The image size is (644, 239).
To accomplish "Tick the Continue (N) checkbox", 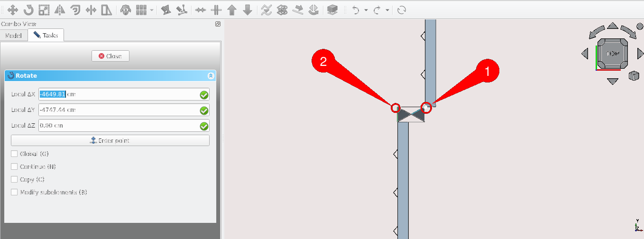I will pyautogui.click(x=14, y=166).
